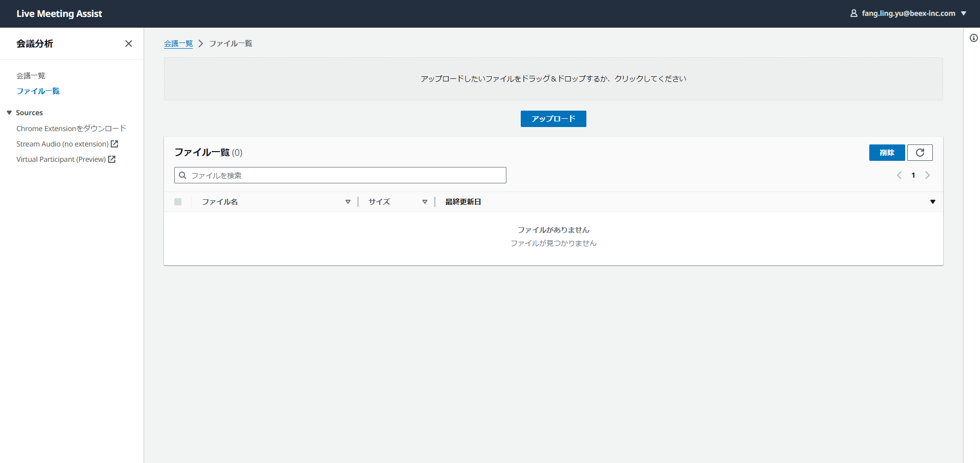
Task: Click the アップロード button
Action: [554, 119]
